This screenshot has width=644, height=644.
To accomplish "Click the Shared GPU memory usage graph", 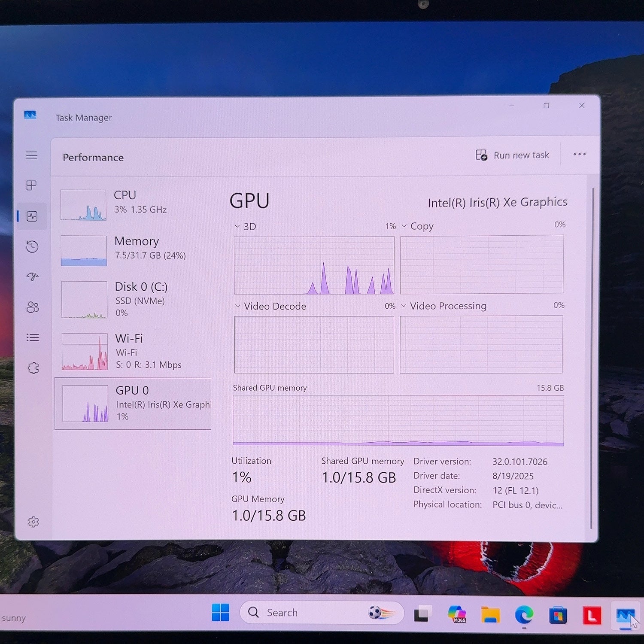I will tap(398, 420).
